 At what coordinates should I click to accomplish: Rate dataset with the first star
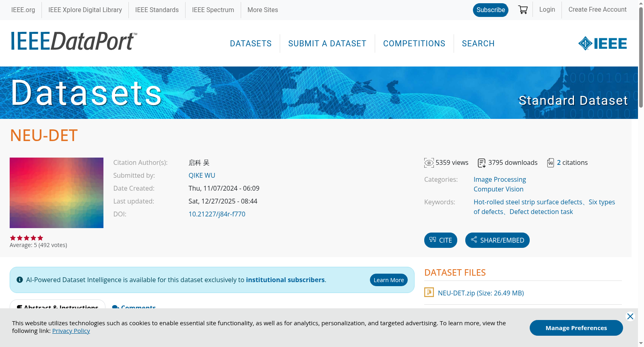coord(13,238)
